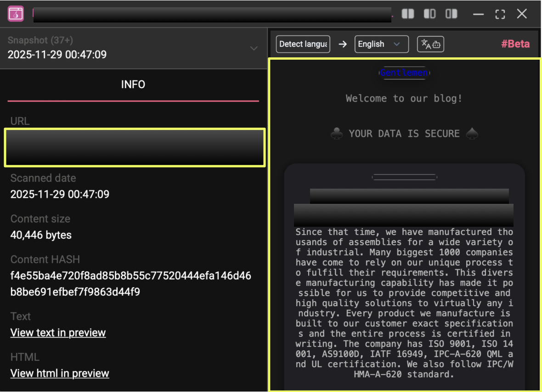542x392 pixels.
Task: Click the pink app logo icon
Action: click(16, 14)
